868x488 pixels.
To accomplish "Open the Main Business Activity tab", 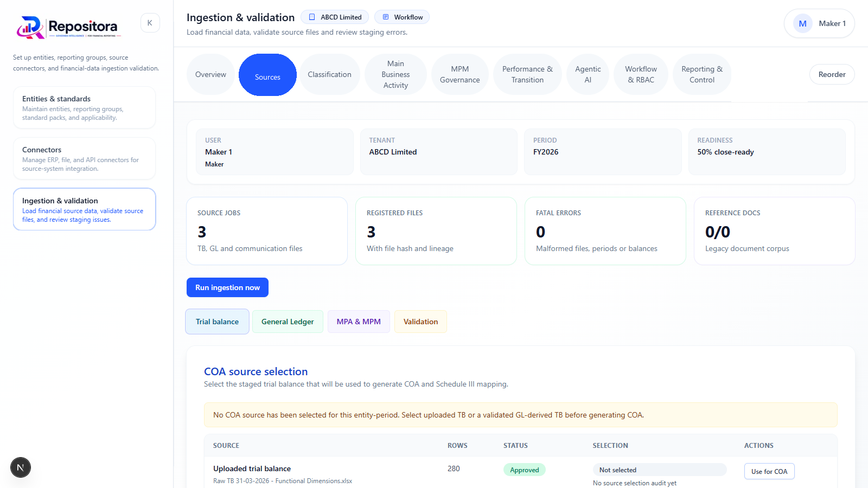I will [x=395, y=74].
